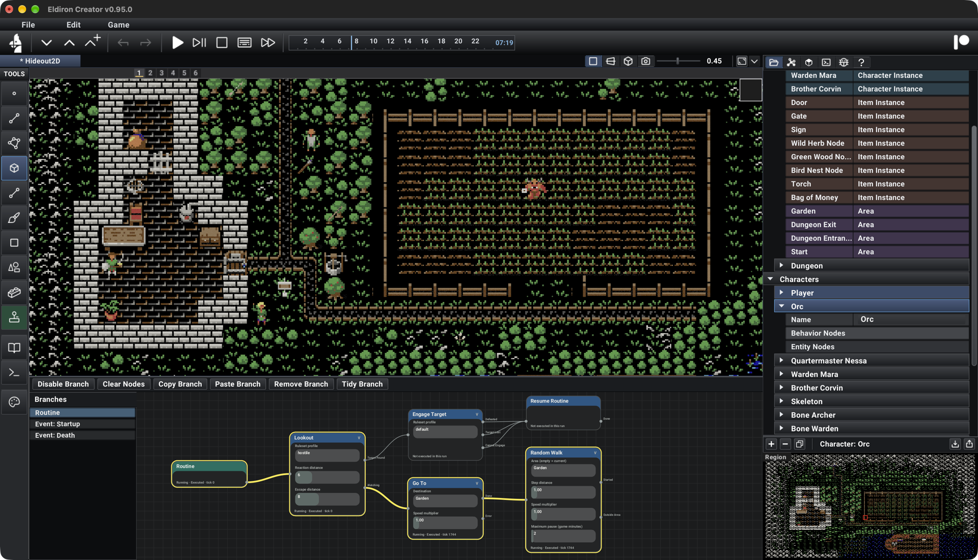978x560 pixels.
Task: Open the console panel icon in right toolbar
Action: [826, 62]
